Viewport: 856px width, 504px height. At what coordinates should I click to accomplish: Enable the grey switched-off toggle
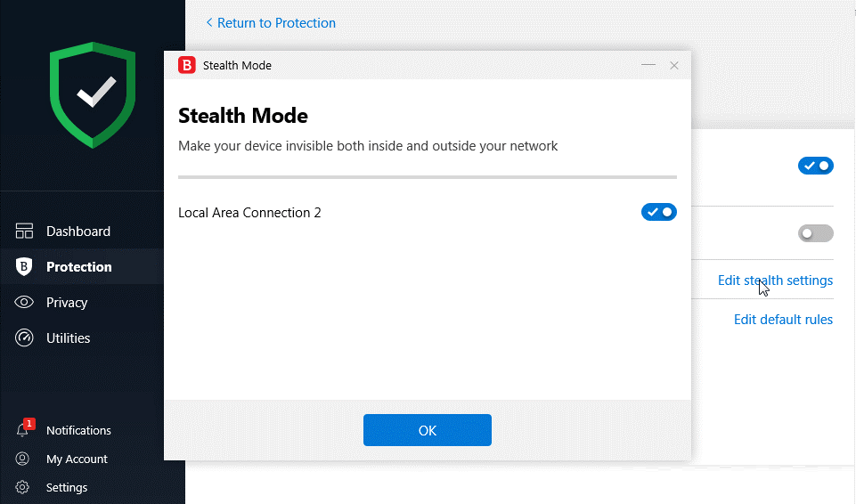(x=816, y=233)
